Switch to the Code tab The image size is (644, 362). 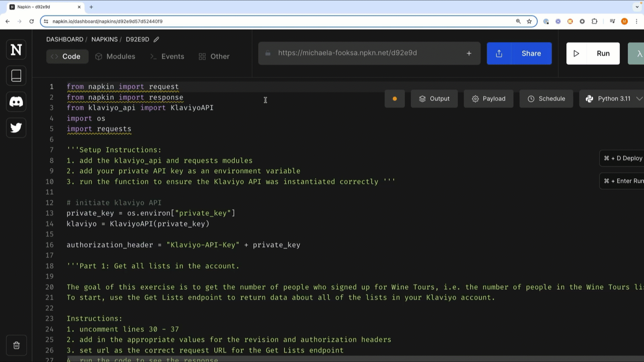[67, 57]
